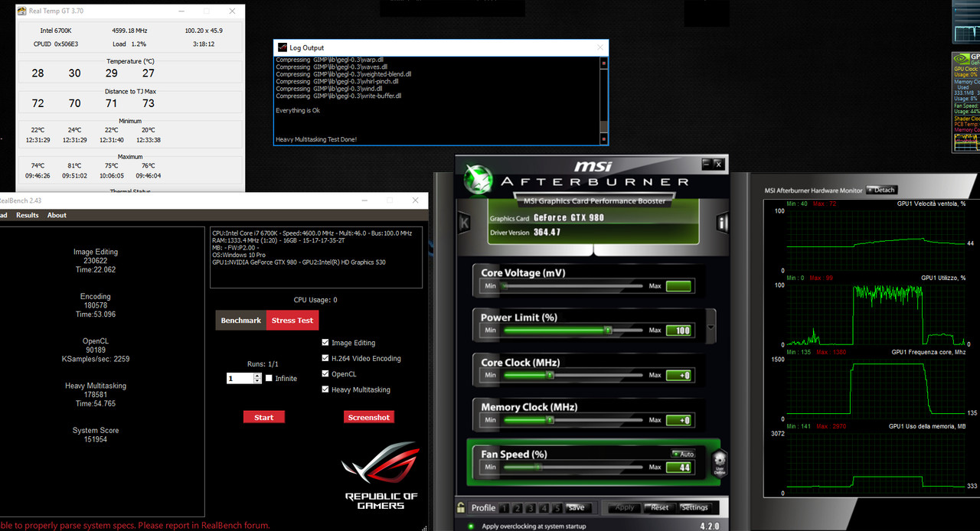The image size is (980, 531).
Task: Click the ROG Republic of Gamers logo
Action: pos(381,475)
